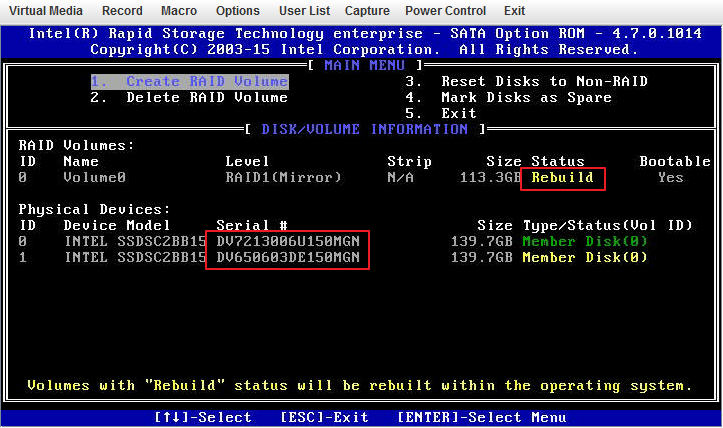
Task: Choose Reset Disks to Non-RAID
Action: click(527, 82)
